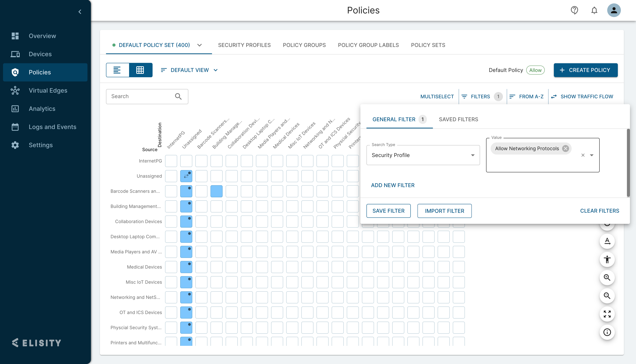Click the help question mark icon

point(574,10)
